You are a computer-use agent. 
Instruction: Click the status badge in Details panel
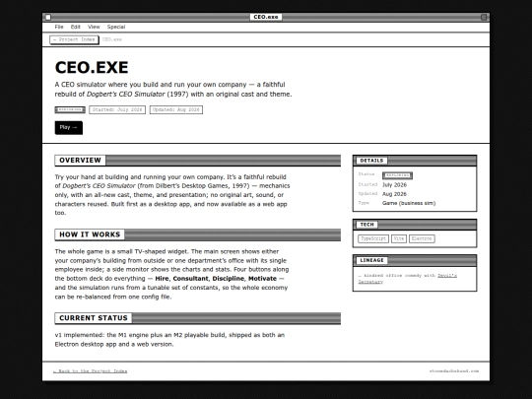tap(397, 175)
